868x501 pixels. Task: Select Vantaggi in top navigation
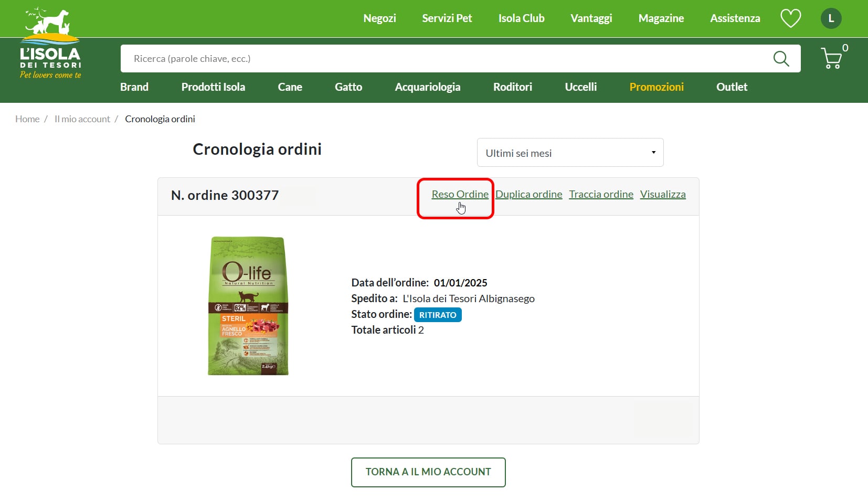tap(591, 18)
